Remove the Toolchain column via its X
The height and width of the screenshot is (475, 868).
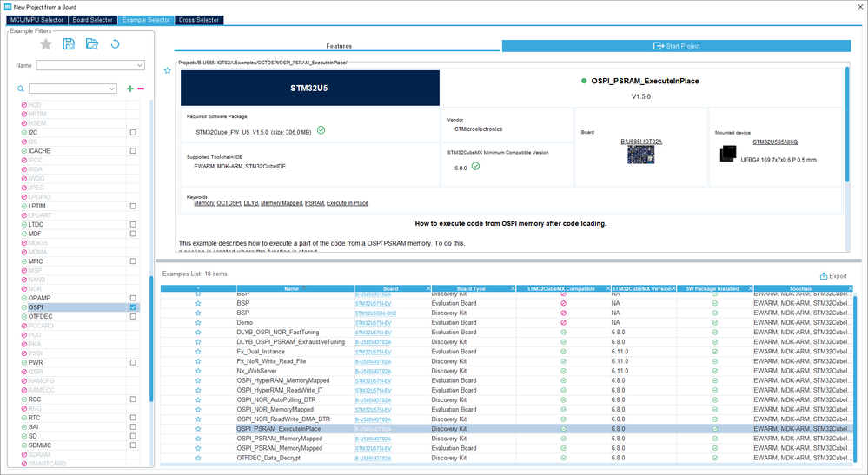(x=851, y=288)
